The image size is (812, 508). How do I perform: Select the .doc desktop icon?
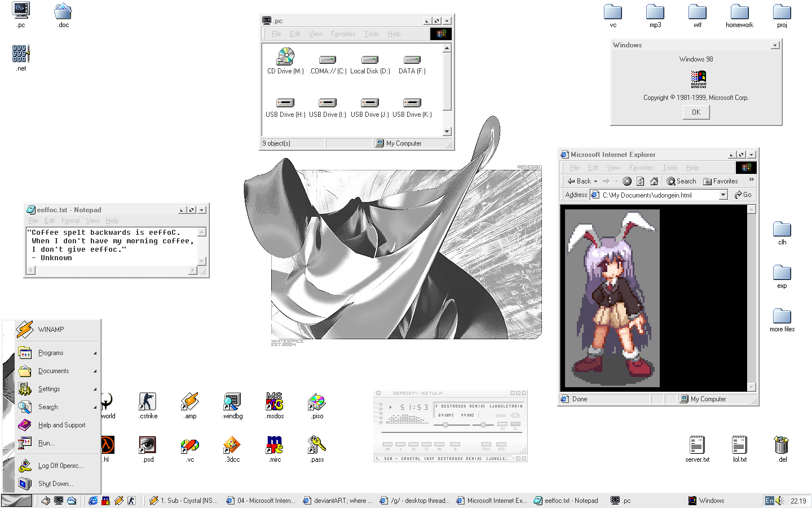pyautogui.click(x=63, y=15)
